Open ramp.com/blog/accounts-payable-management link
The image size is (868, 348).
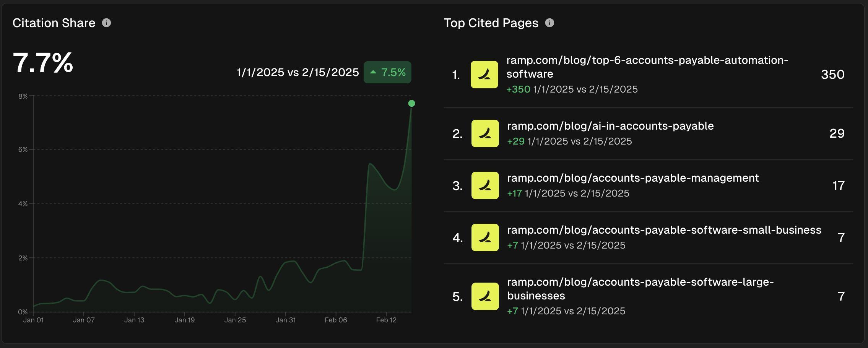[x=633, y=178]
